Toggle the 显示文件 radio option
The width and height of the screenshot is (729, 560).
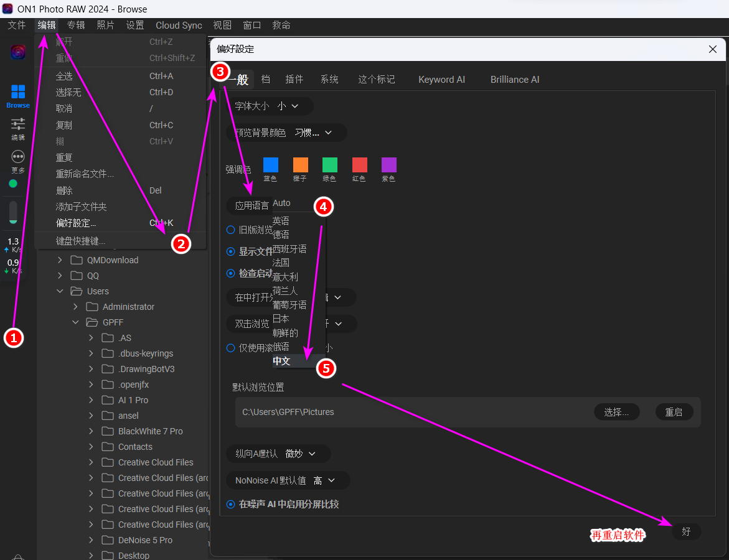point(230,251)
